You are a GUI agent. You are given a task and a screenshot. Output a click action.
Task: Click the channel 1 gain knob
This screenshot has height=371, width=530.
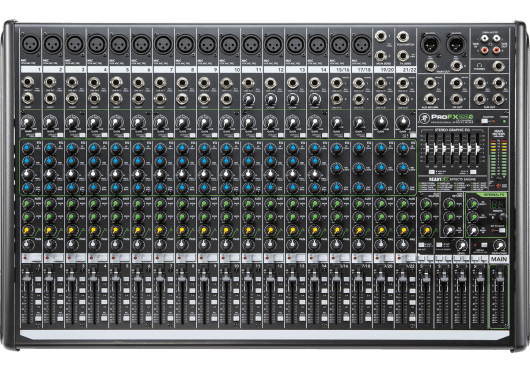coord(28,122)
